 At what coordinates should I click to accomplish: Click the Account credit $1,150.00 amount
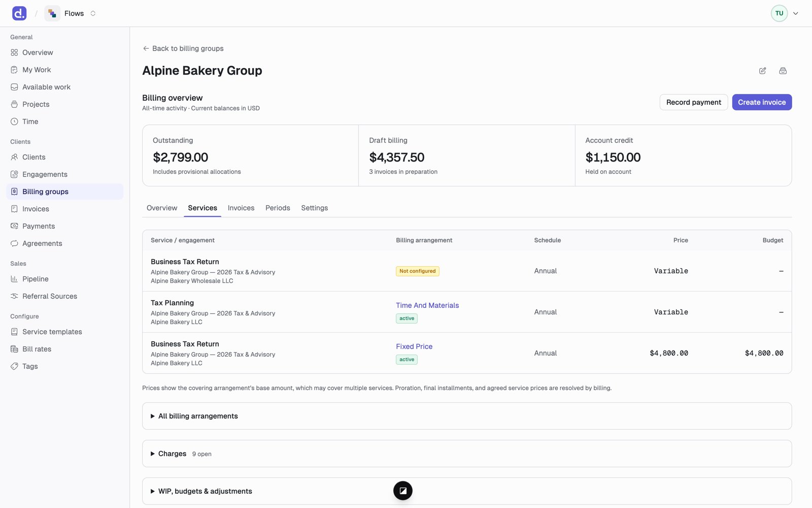[613, 157]
